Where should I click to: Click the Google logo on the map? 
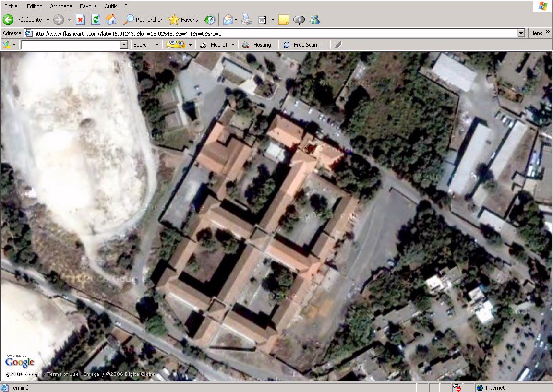pyautogui.click(x=20, y=362)
